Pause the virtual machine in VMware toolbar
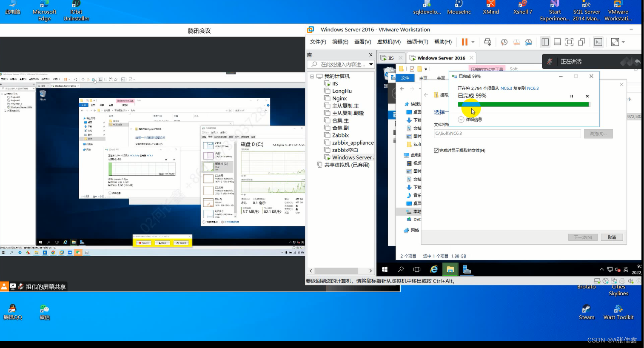This screenshot has width=644, height=348. (464, 42)
